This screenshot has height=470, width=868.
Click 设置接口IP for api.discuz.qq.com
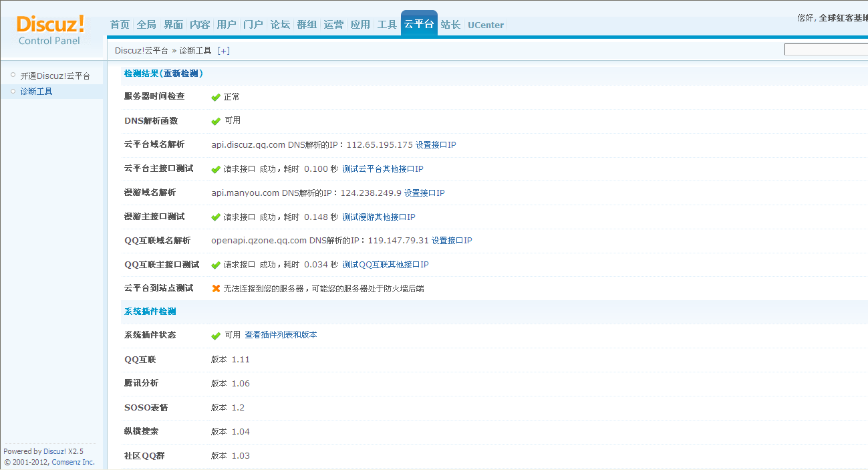436,144
